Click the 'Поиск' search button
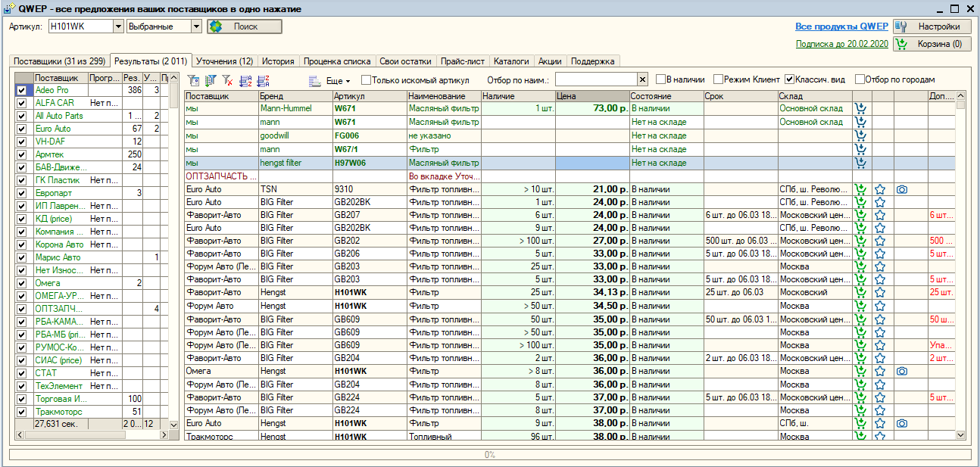This screenshot has width=980, height=467. [244, 26]
